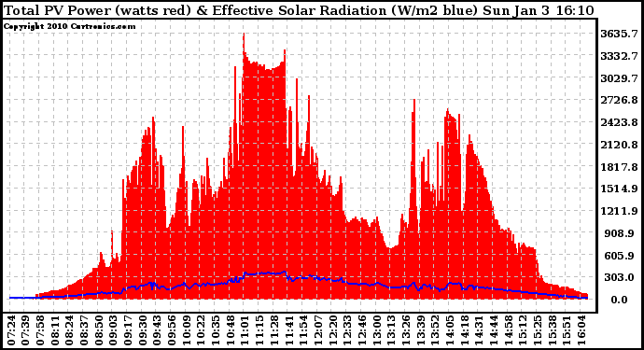Click the 09:17 time label

128,331
